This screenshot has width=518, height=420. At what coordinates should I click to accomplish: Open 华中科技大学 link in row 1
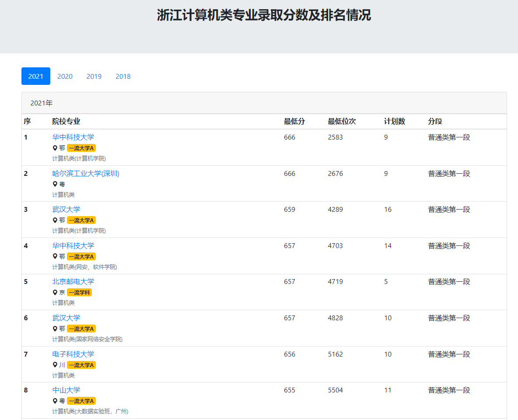[x=73, y=137]
